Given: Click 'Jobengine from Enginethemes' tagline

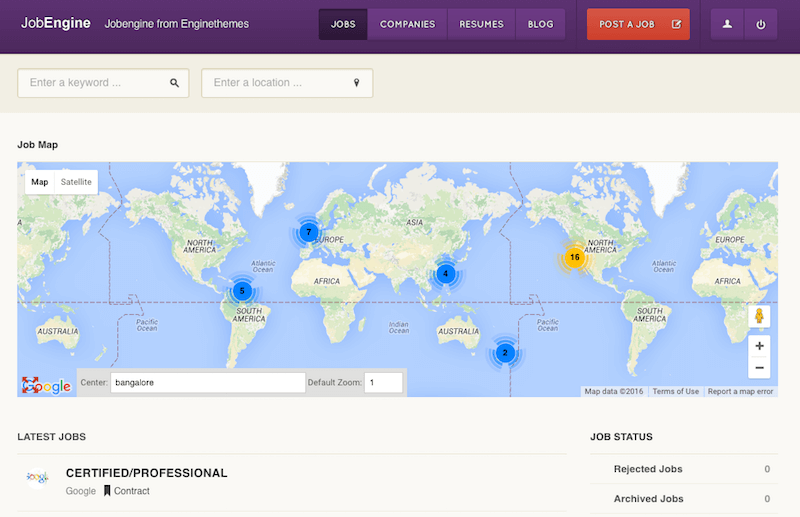Looking at the screenshot, I should 177,24.
